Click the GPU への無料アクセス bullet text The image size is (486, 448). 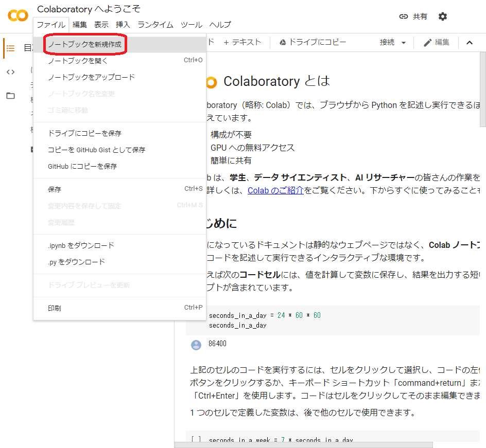point(252,148)
